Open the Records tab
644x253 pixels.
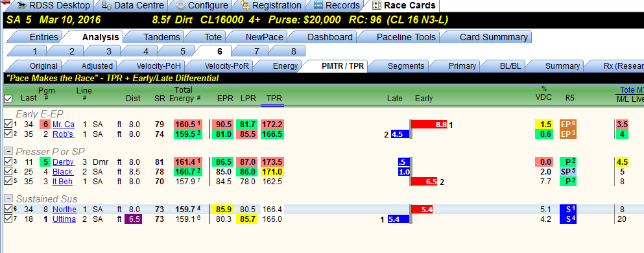coord(337,5)
